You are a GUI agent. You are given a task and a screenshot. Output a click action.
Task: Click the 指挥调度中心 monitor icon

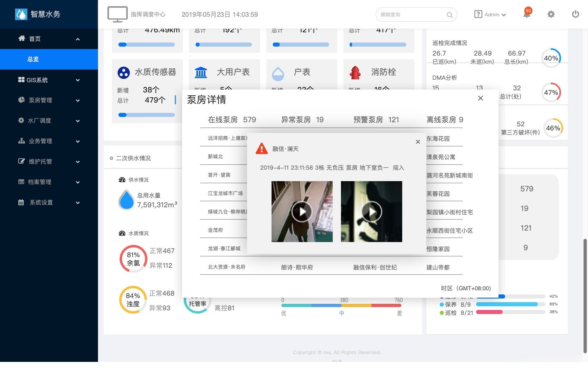(x=117, y=13)
